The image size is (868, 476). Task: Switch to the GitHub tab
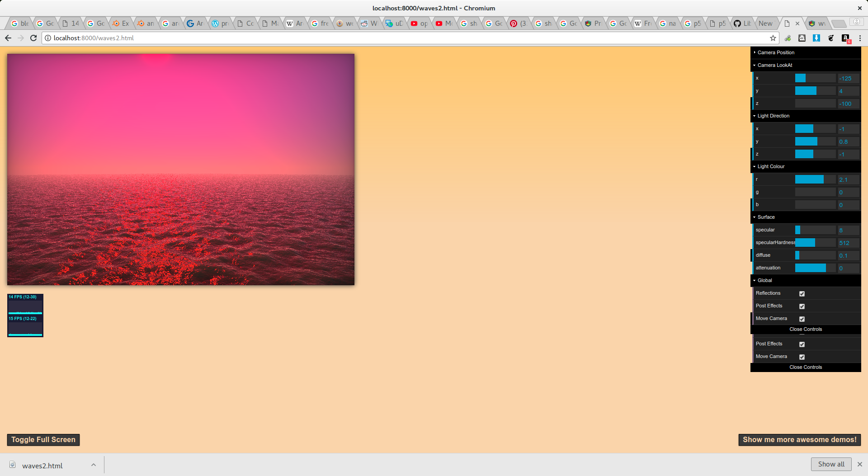[x=741, y=24]
